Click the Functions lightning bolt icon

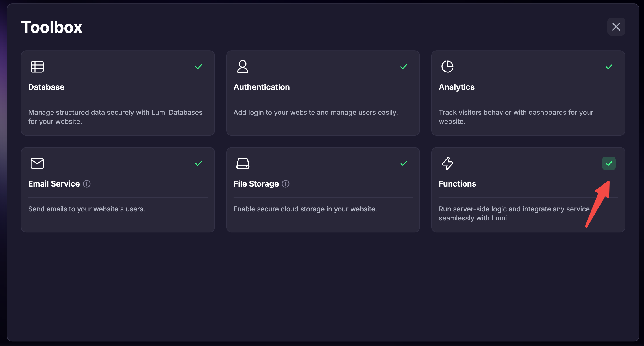click(x=447, y=163)
